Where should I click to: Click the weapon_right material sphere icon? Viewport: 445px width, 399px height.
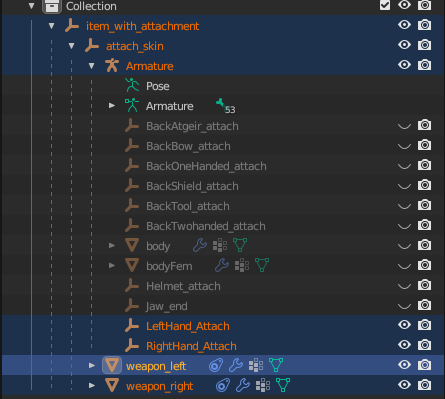(x=223, y=386)
